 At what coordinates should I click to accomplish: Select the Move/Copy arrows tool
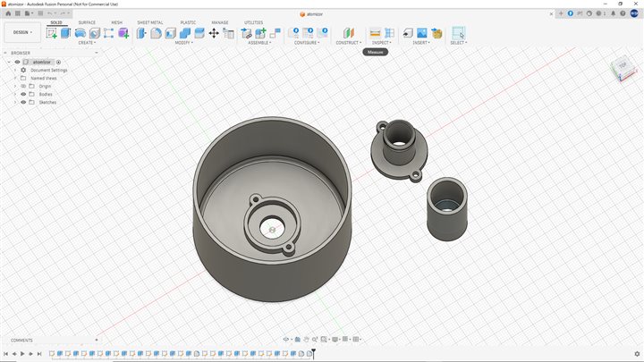pos(214,33)
